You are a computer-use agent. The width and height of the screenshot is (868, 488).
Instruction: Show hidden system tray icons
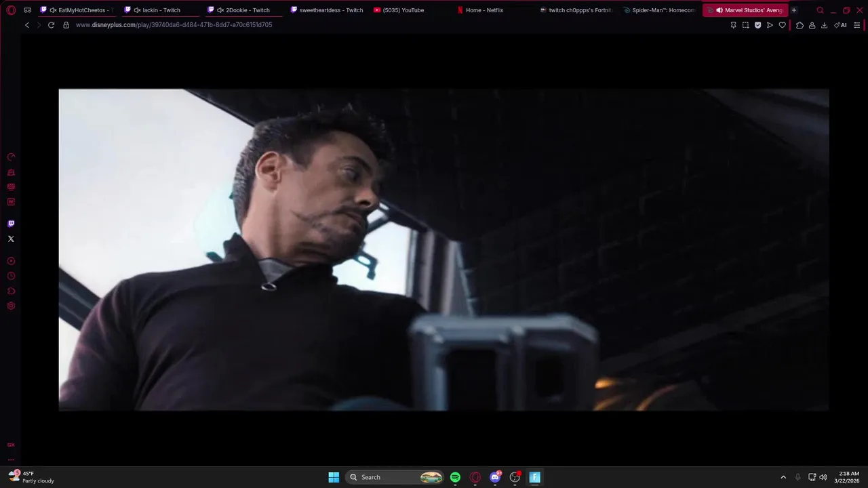tap(783, 477)
